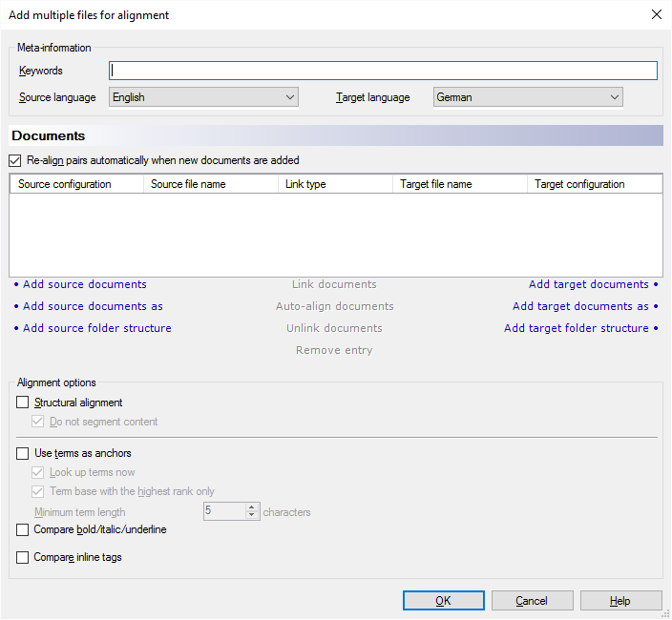The width and height of the screenshot is (672, 620).
Task: Click Add source documents link
Action: coord(84,284)
